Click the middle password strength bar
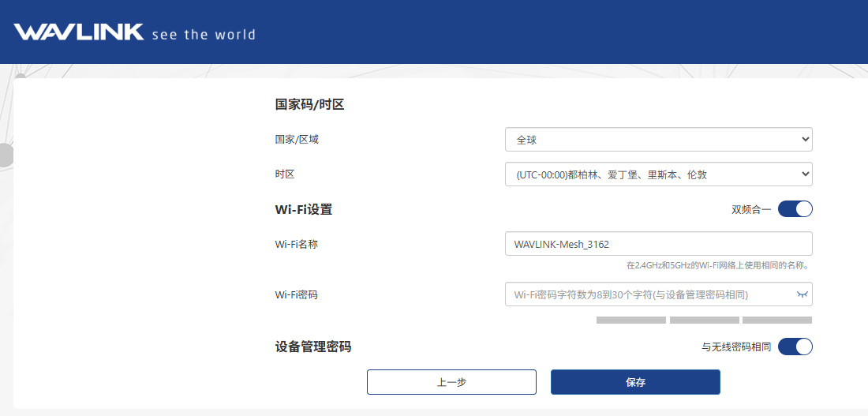This screenshot has width=868, height=416. pyautogui.click(x=704, y=320)
